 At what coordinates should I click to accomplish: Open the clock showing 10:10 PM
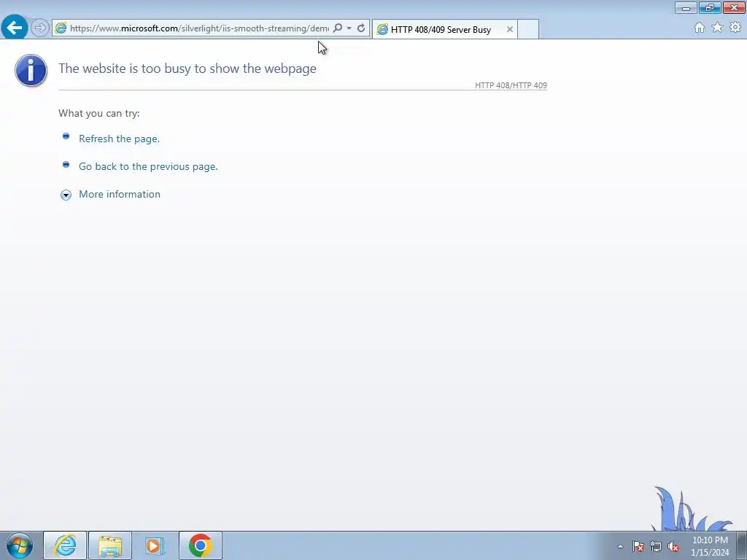point(710,546)
